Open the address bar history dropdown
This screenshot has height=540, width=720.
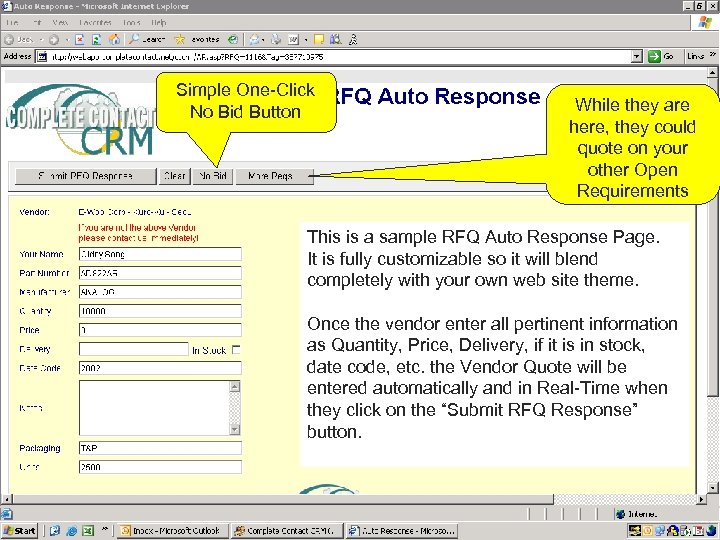pyautogui.click(x=636, y=56)
